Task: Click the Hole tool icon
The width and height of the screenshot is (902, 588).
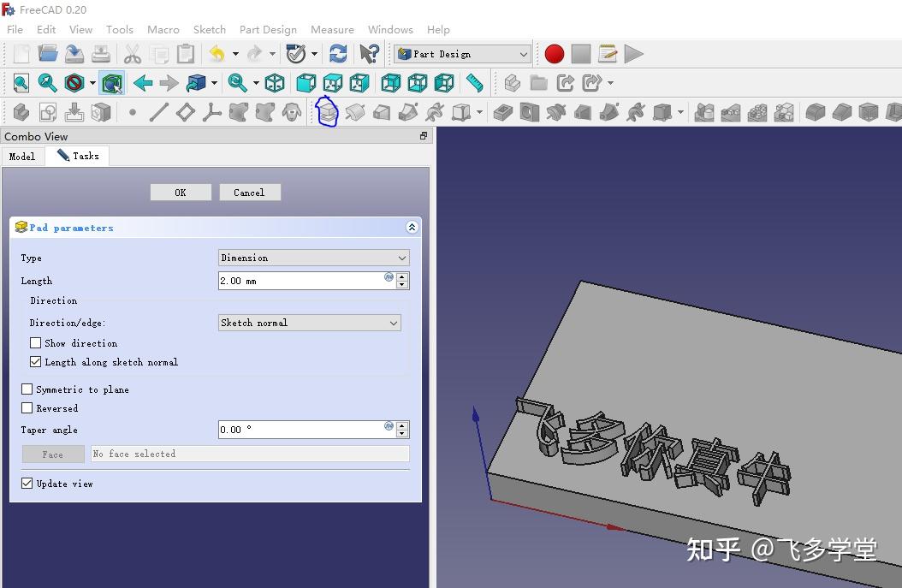Action: (529, 112)
